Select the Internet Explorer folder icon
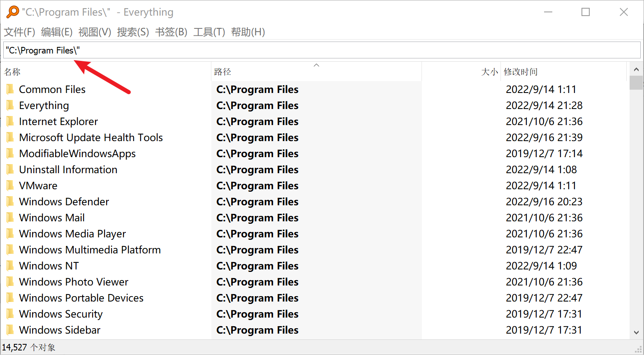The height and width of the screenshot is (355, 644). click(x=10, y=121)
